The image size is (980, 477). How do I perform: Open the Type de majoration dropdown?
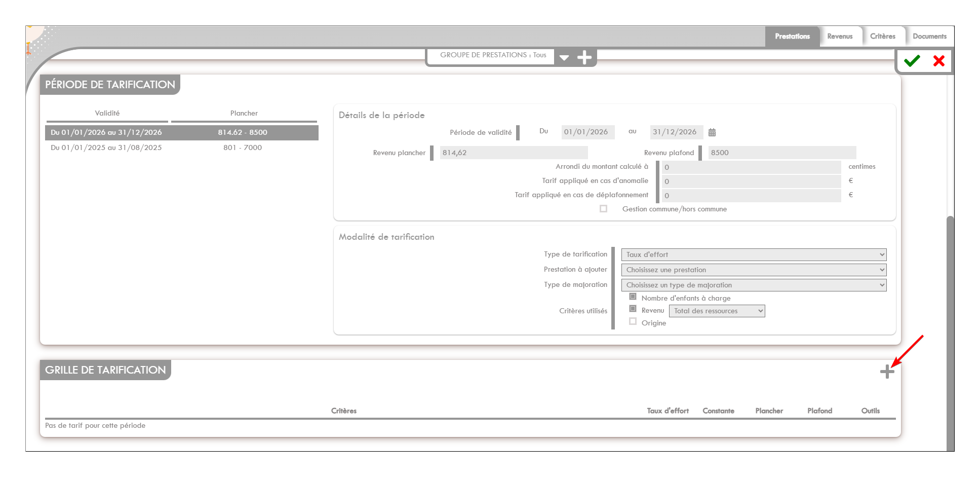tap(753, 285)
